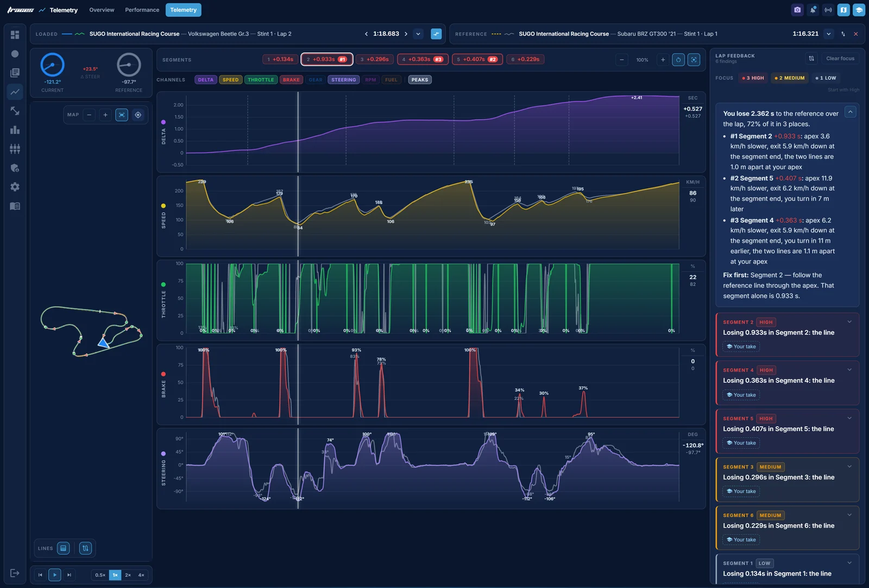Screen dimensions: 869x588
Task: Click the play button
Action: coord(55,575)
